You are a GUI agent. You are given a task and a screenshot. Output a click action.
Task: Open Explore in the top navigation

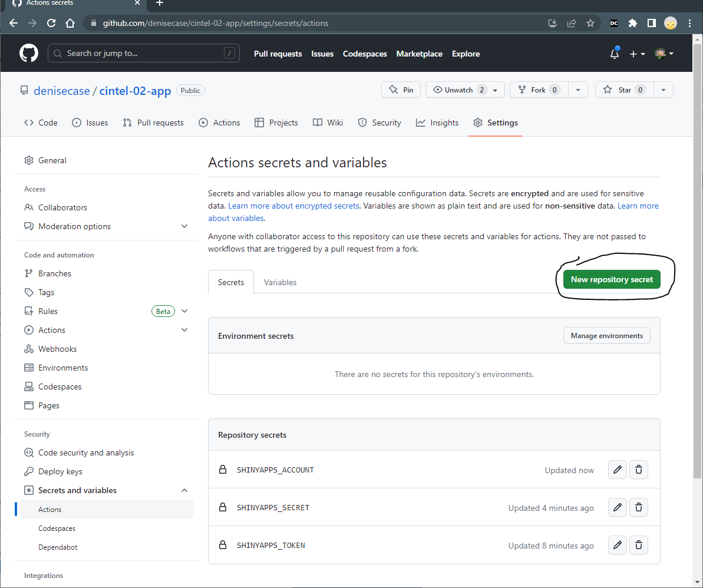point(466,54)
